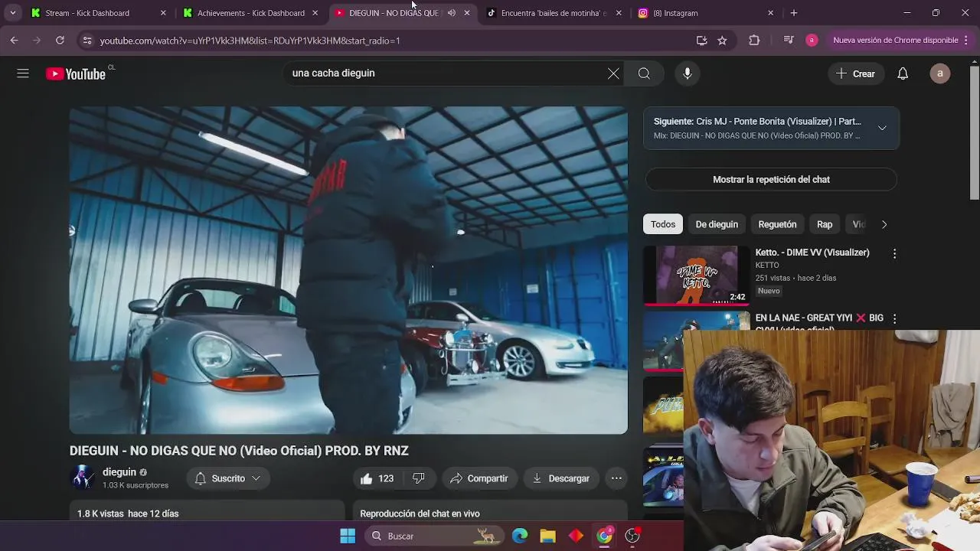Open Chrome from taskbar
The height and width of the screenshot is (551, 980).
click(x=605, y=536)
